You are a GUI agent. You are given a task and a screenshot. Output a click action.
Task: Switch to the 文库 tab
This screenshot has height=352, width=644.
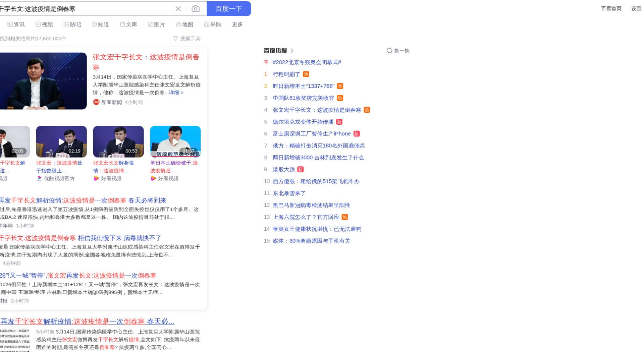pos(128,24)
